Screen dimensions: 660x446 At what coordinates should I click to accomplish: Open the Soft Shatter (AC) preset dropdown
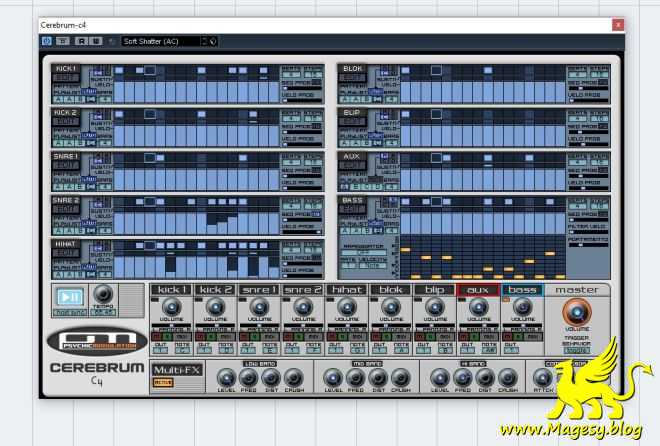[161, 41]
